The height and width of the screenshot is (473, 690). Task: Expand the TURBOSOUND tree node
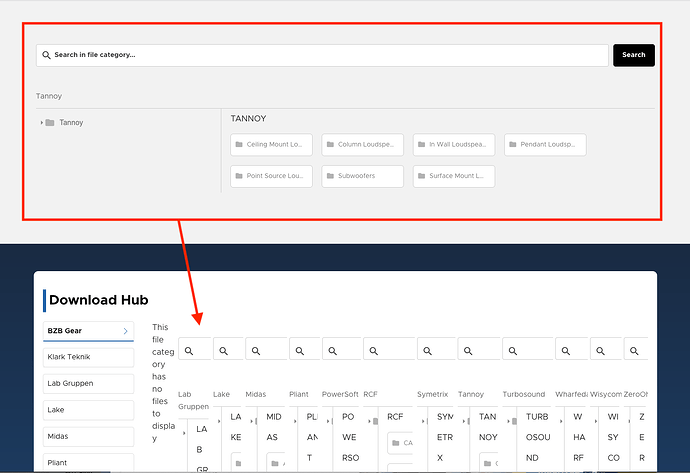pyautogui.click(x=517, y=422)
